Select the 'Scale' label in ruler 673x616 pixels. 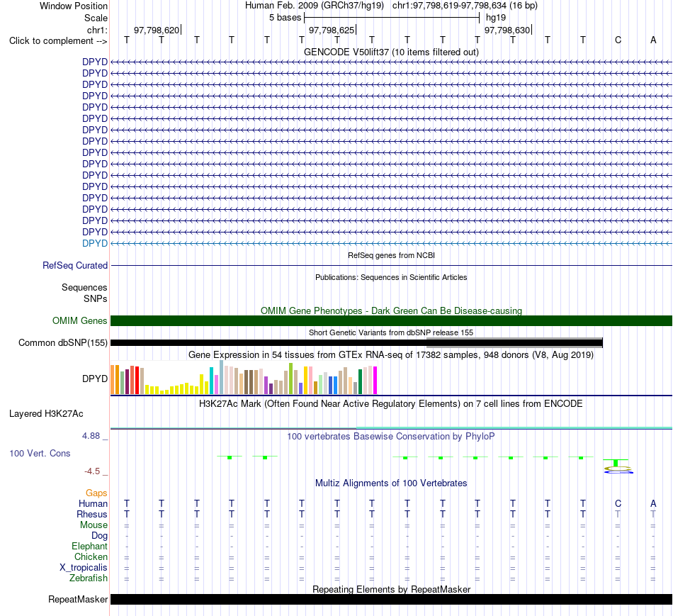[96, 18]
